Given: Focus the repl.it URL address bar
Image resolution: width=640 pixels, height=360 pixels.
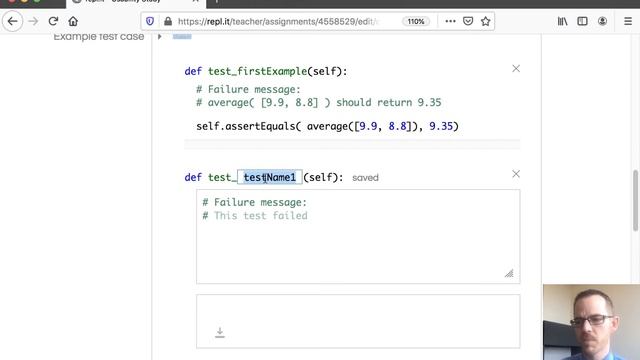Looking at the screenshot, I should point(278,21).
